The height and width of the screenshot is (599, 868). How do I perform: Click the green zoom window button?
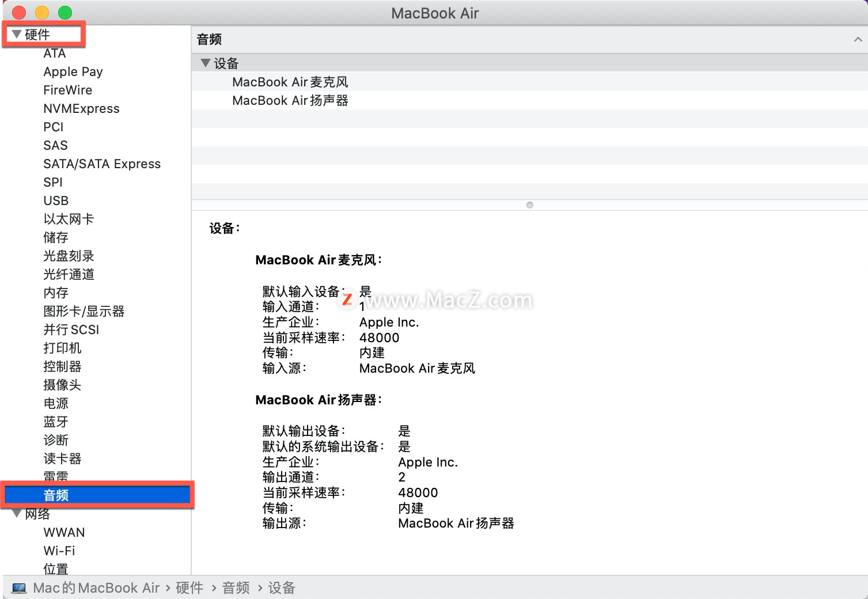65,12
